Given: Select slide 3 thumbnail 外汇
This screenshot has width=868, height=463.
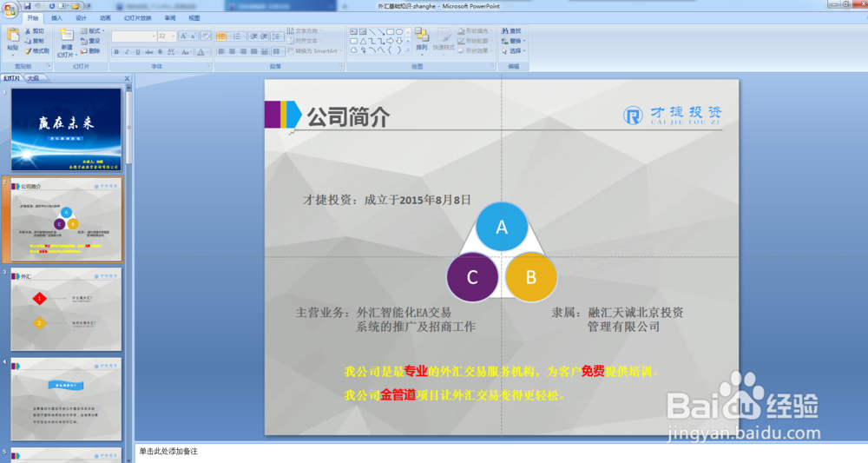Looking at the screenshot, I should (x=66, y=309).
